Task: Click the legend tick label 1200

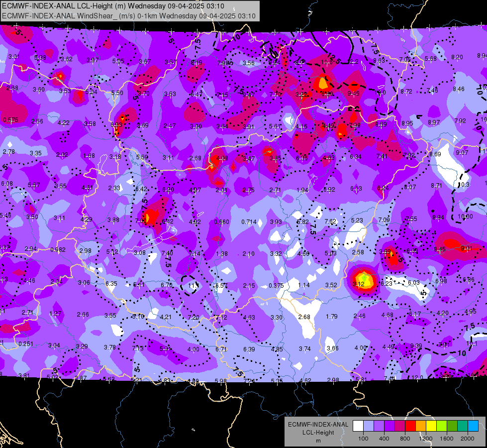Action: [x=425, y=439]
